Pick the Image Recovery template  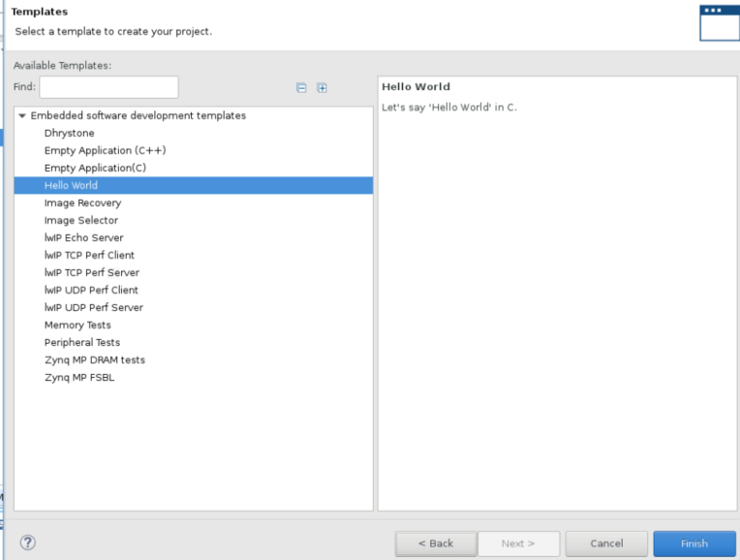[x=82, y=202]
